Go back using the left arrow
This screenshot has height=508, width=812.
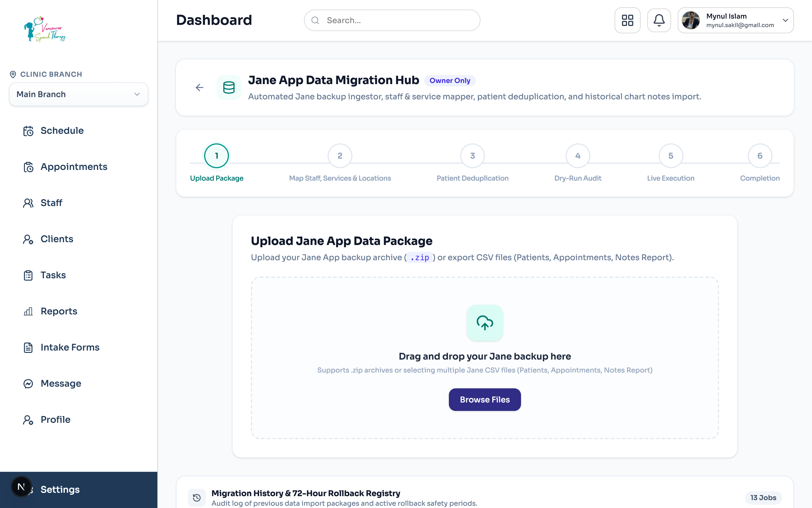tap(199, 88)
